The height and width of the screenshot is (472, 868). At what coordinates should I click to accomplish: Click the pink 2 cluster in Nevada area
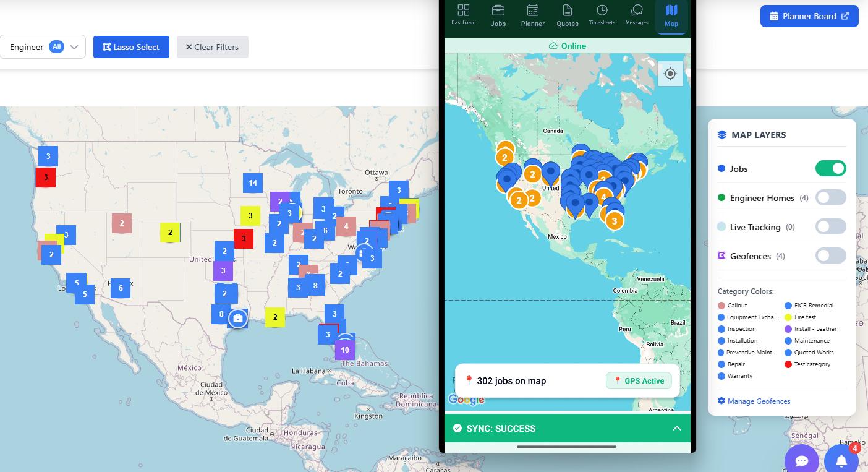pos(122,223)
